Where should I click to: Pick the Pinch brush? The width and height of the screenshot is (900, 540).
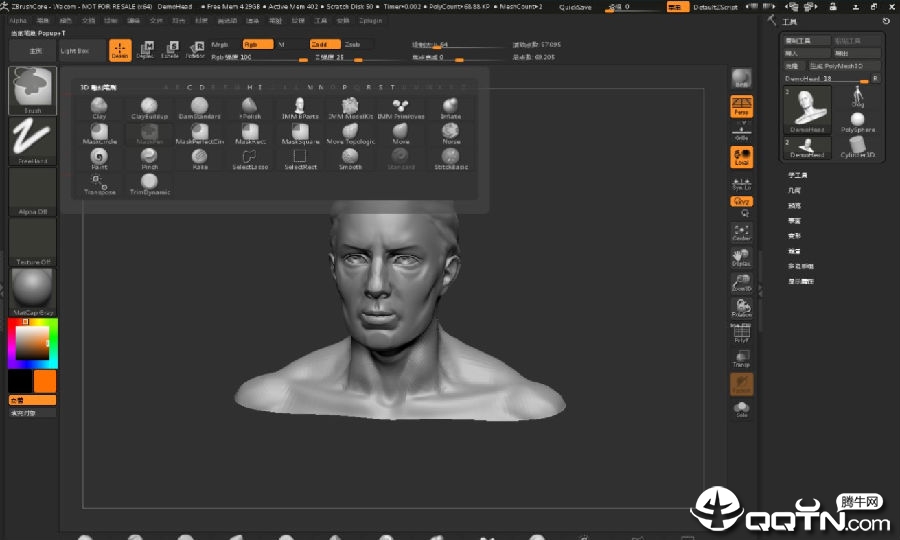coord(149,158)
